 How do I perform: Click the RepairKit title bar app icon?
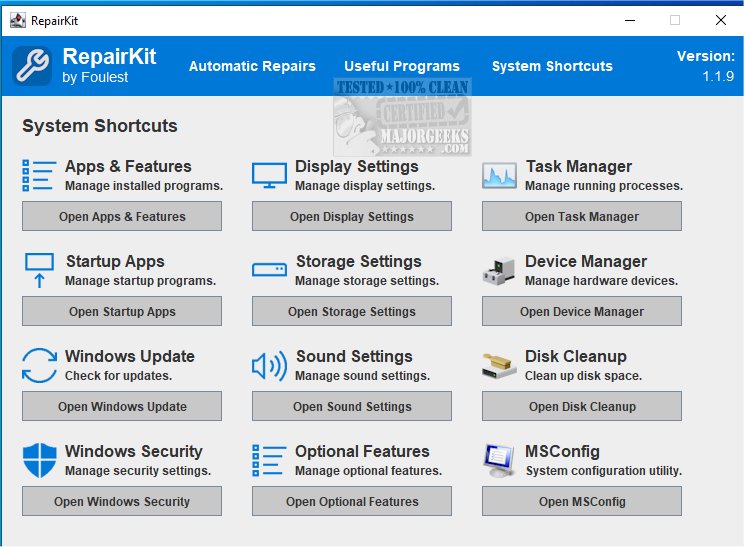tap(17, 19)
